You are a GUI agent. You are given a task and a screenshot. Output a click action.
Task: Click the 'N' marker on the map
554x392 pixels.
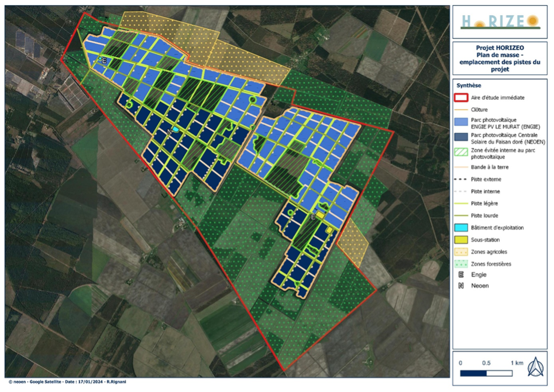tap(169, 132)
